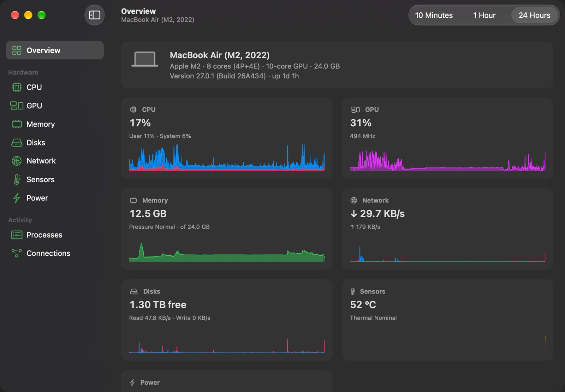Select the 24 Hours time range
The height and width of the screenshot is (392, 565).
pos(534,15)
